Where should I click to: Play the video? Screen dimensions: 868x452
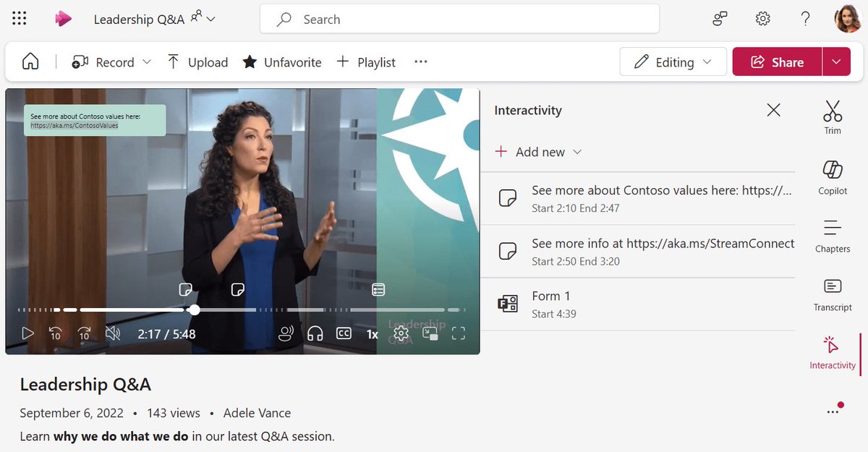(x=27, y=333)
